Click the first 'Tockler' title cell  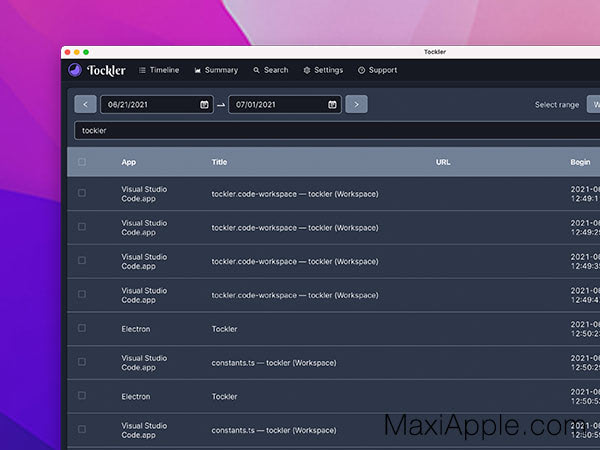(224, 329)
